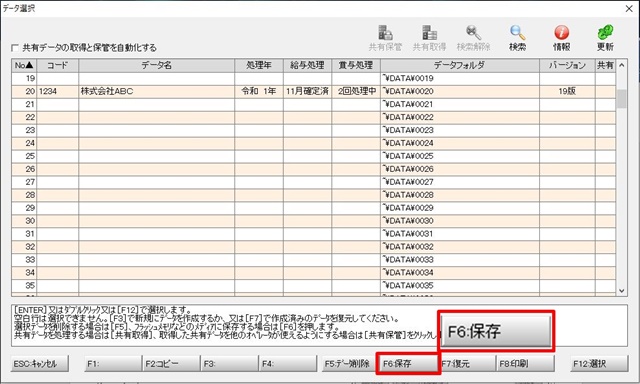Click the F1: button
The width and height of the screenshot is (640, 384).
pos(113,364)
